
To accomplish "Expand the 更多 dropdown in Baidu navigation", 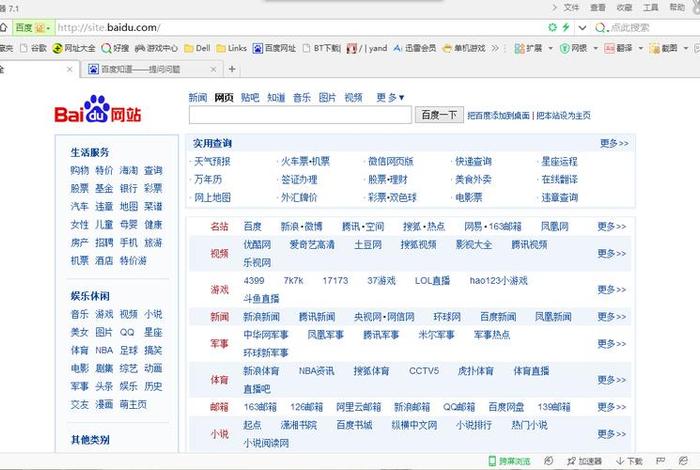I will [390, 97].
